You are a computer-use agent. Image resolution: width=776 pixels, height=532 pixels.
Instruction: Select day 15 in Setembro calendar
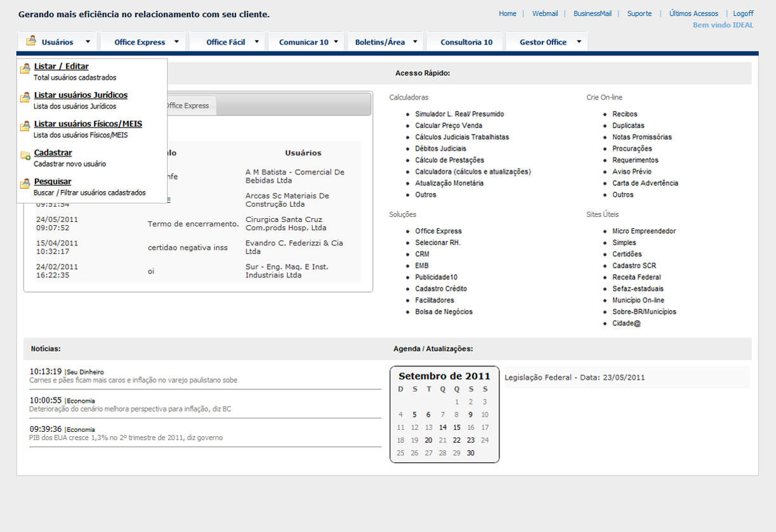457,427
